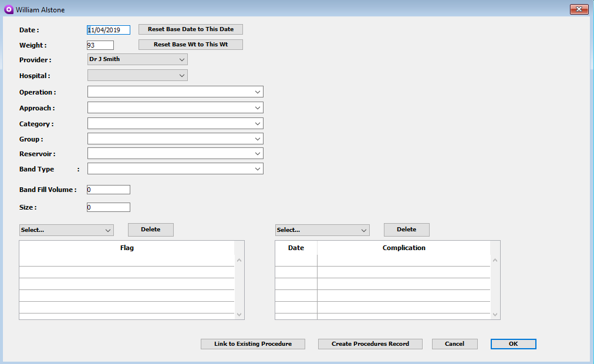Click Link to Existing Procedure
This screenshot has height=364, width=594.
click(252, 343)
